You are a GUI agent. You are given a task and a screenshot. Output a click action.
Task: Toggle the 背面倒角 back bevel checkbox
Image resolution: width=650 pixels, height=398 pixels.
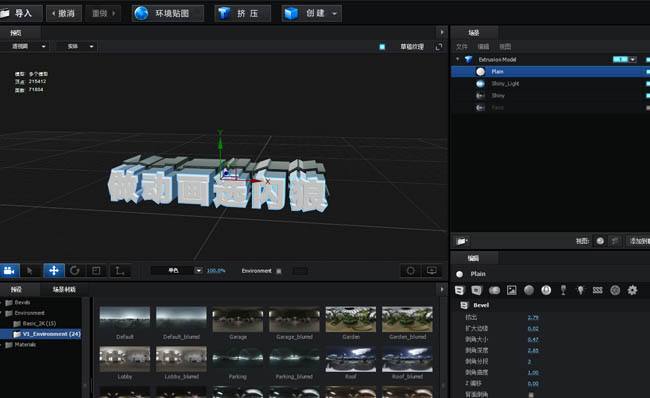531,394
